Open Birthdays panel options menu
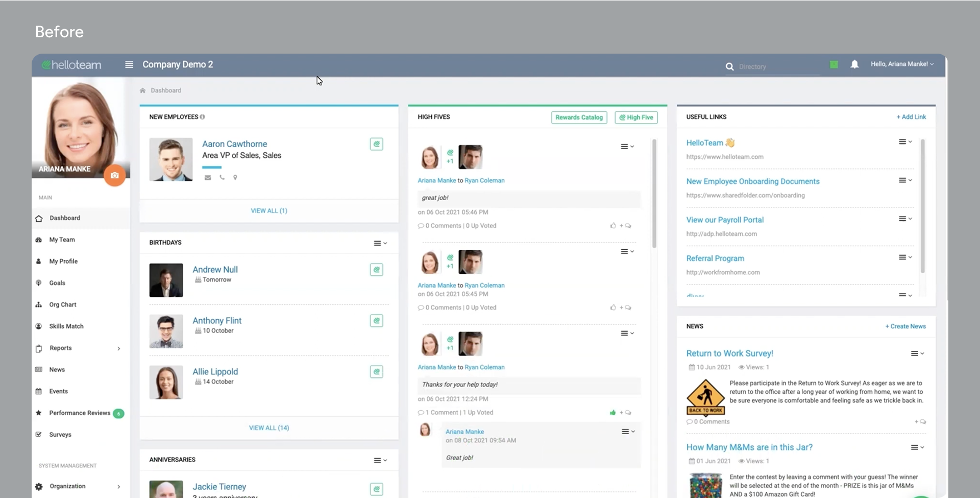Image resolution: width=980 pixels, height=498 pixels. click(380, 243)
